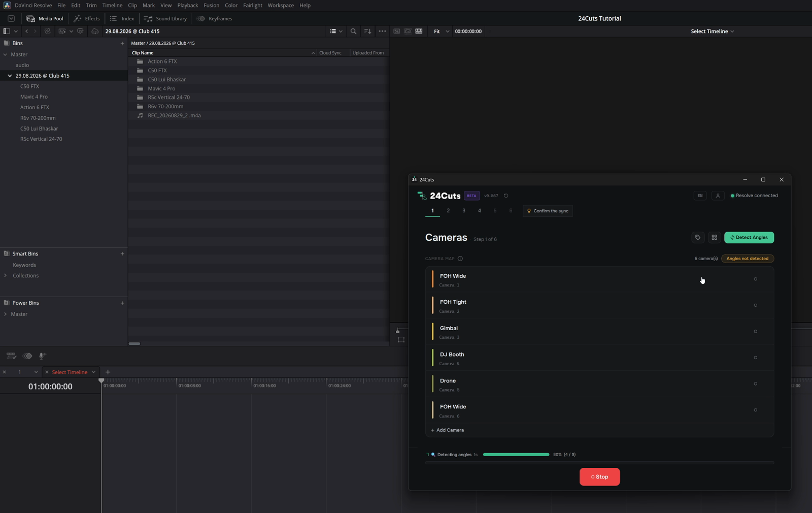Open the Effects panel
The height and width of the screenshot is (513, 812).
(87, 19)
